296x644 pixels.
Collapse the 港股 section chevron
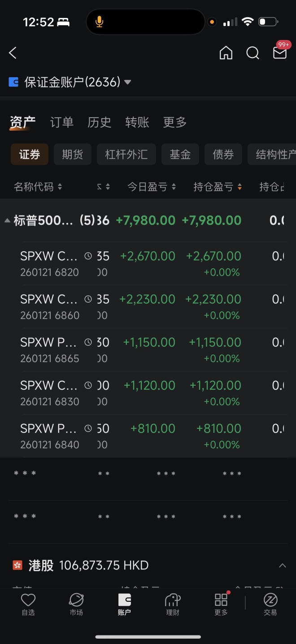pos(283,565)
